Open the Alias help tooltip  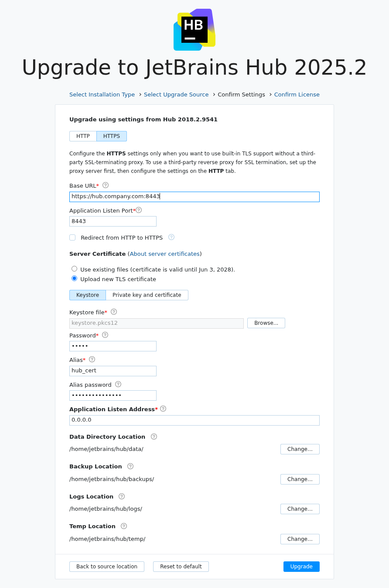pos(92,359)
